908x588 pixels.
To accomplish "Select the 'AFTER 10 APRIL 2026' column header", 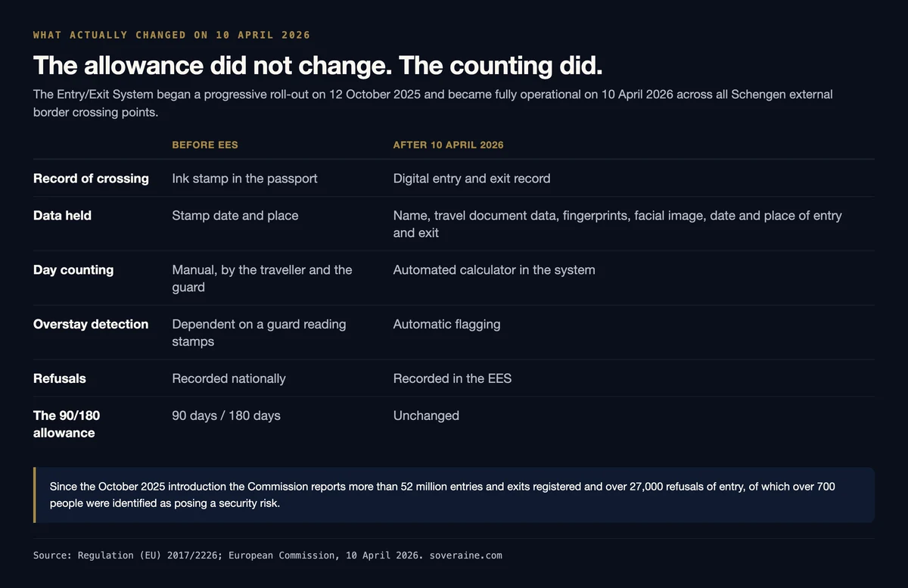I will click(x=448, y=145).
